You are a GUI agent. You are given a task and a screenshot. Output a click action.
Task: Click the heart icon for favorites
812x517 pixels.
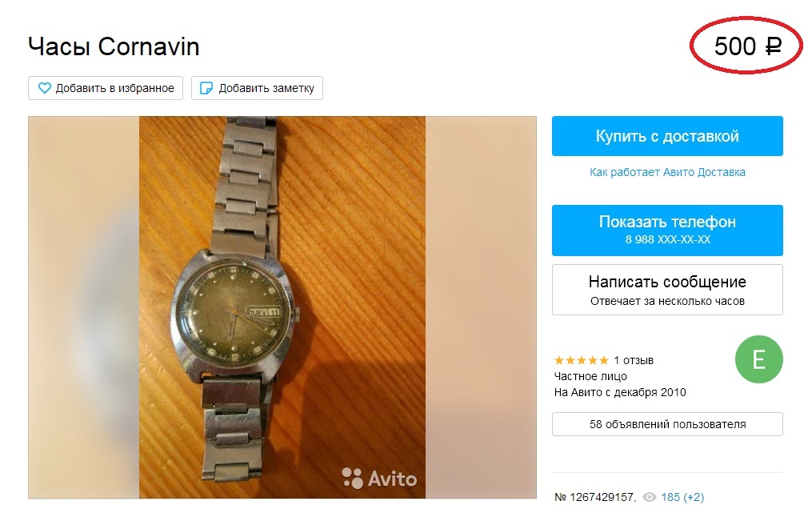45,88
